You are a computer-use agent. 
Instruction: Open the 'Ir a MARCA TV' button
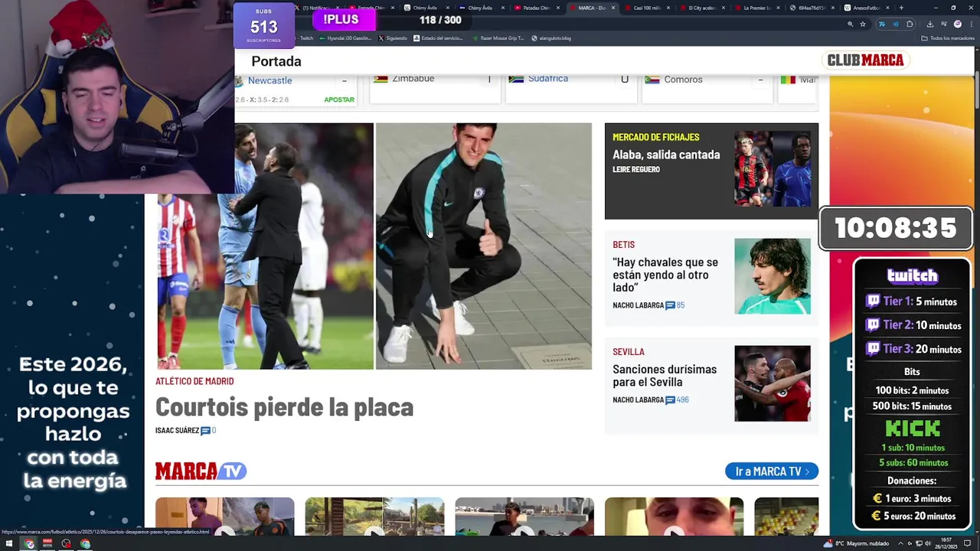(772, 471)
